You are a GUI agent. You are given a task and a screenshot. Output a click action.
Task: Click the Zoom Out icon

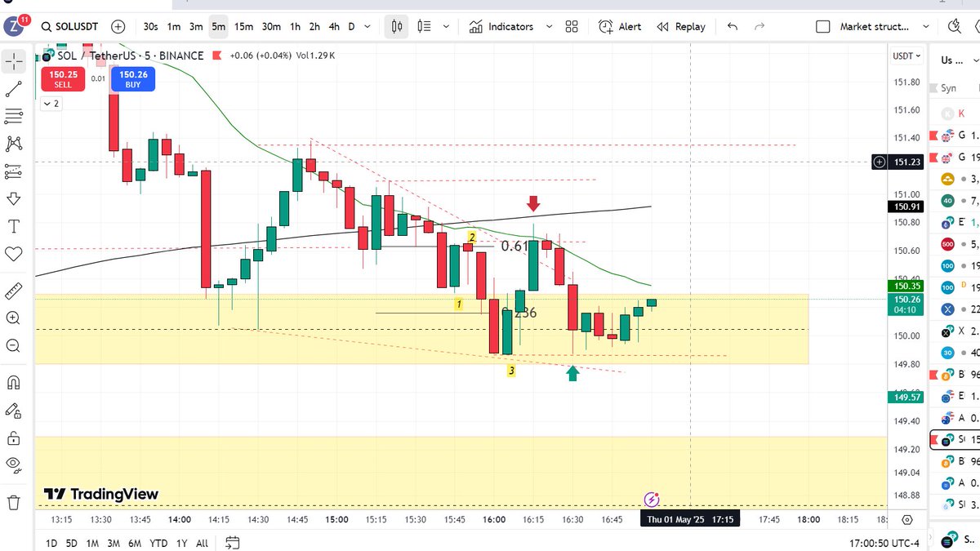(x=14, y=345)
